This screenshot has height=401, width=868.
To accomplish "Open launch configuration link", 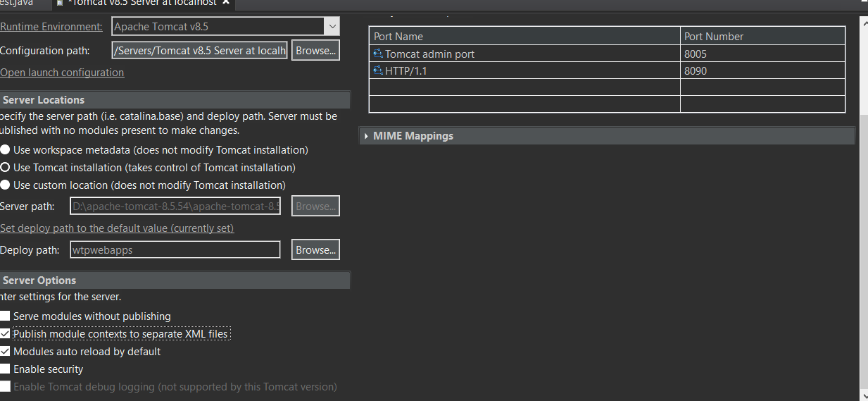I will (62, 73).
